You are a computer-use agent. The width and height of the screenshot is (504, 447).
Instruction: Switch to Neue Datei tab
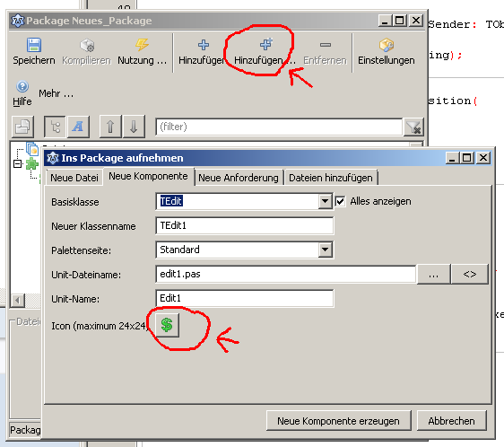(x=74, y=178)
